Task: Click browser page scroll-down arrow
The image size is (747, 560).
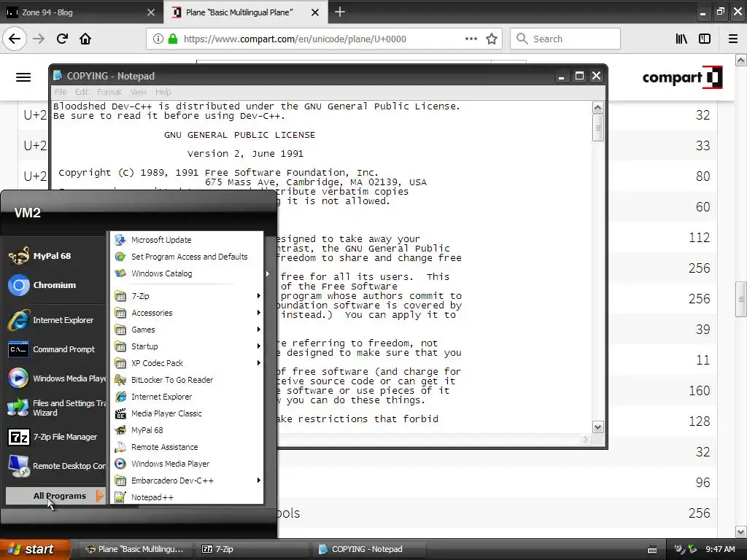Action: 741,532
